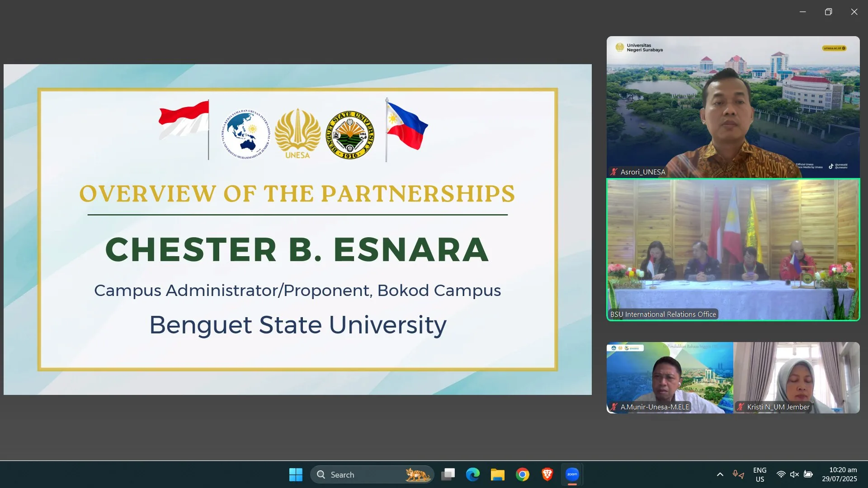Switch the ENG US input language
Viewport: 868px width, 488px height.
tap(760, 474)
